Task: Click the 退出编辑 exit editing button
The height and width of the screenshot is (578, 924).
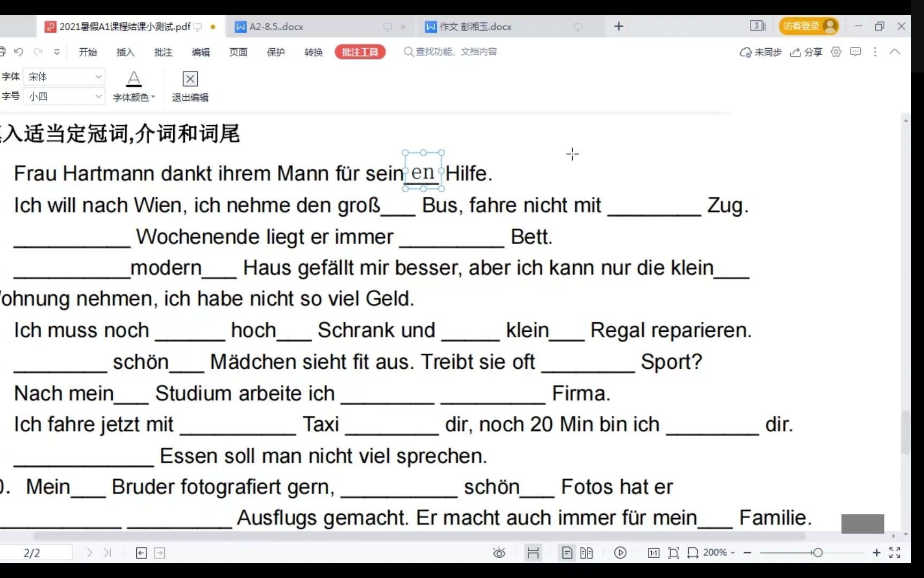Action: pyautogui.click(x=190, y=86)
